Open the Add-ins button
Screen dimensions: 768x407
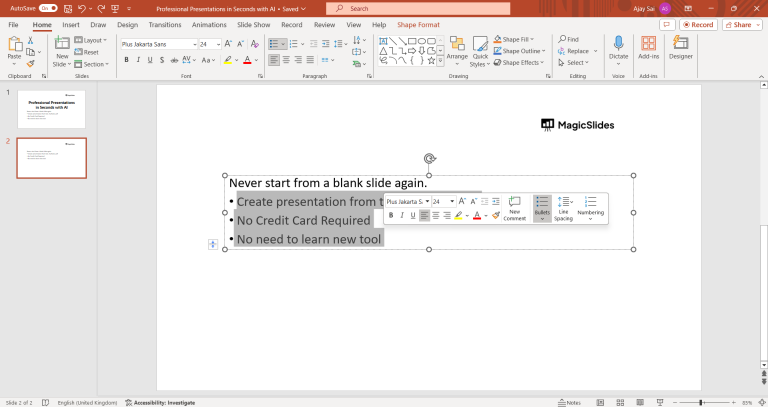(x=648, y=48)
